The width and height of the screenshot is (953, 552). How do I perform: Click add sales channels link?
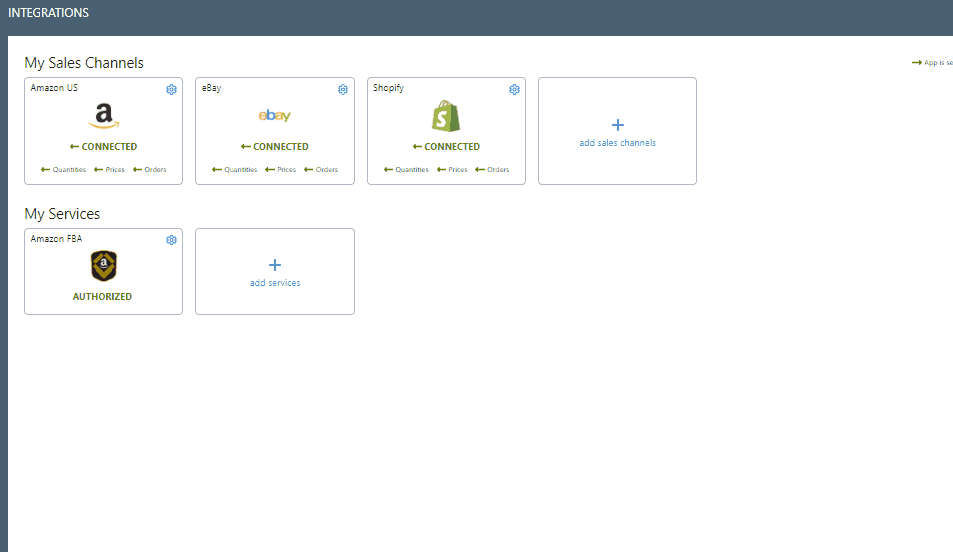coord(618,143)
